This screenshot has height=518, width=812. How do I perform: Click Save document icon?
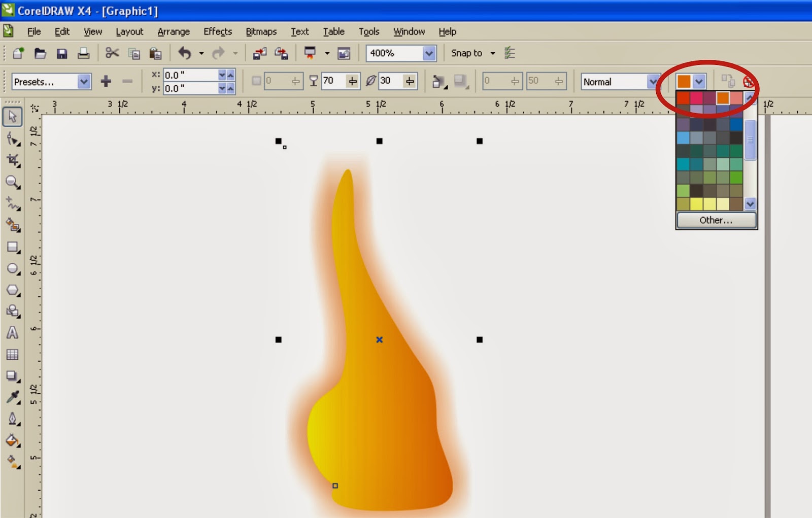pos(62,53)
